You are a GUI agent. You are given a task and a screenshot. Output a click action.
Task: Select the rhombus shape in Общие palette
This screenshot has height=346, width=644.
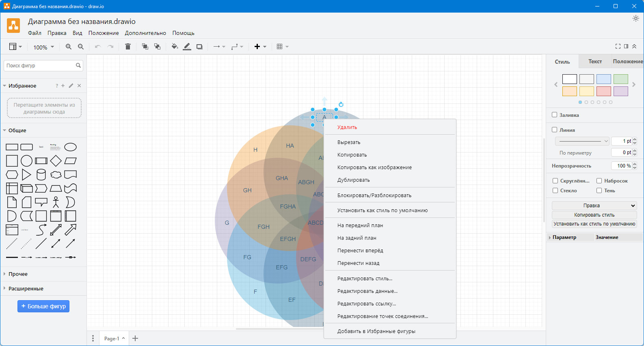pyautogui.click(x=56, y=161)
